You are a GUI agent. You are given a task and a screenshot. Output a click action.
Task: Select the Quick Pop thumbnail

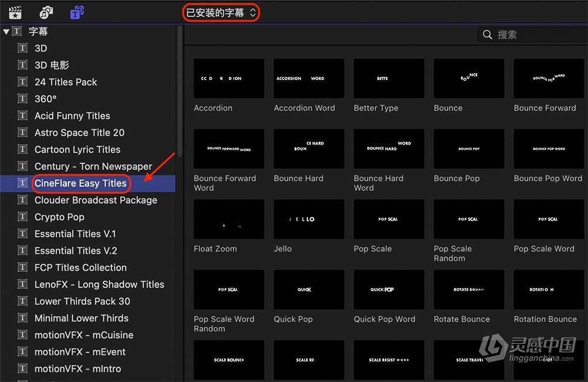click(x=308, y=290)
